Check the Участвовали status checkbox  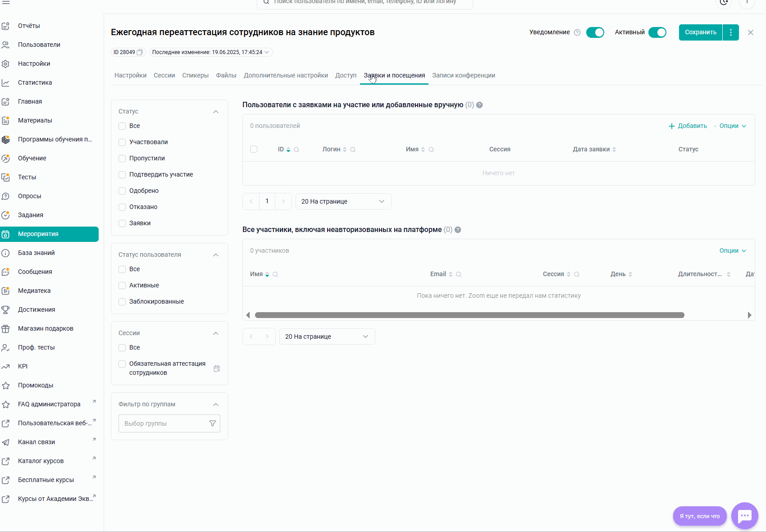click(122, 142)
